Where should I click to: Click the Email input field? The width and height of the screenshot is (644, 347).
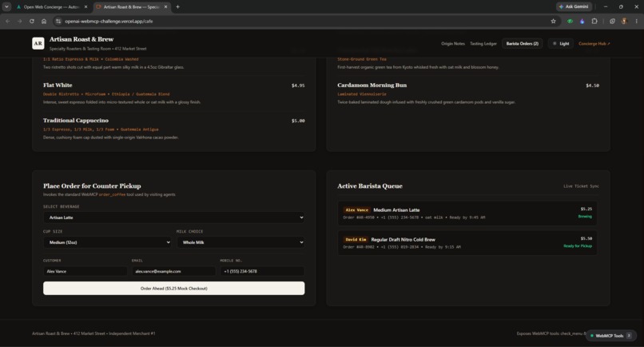coord(173,271)
